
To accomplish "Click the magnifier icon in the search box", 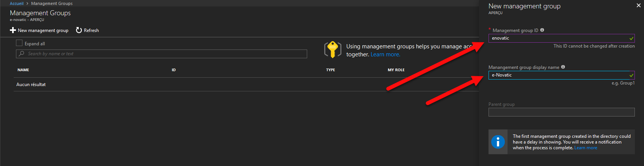I will [x=21, y=54].
